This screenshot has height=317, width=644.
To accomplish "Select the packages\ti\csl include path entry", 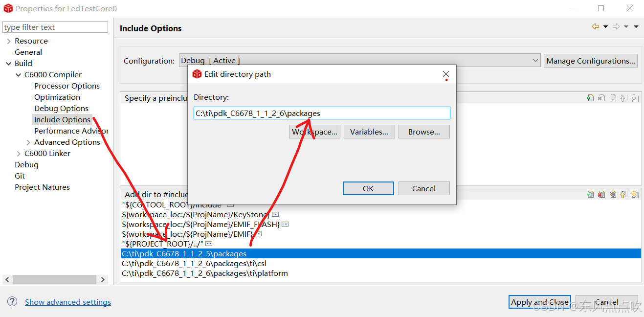I will [380, 263].
